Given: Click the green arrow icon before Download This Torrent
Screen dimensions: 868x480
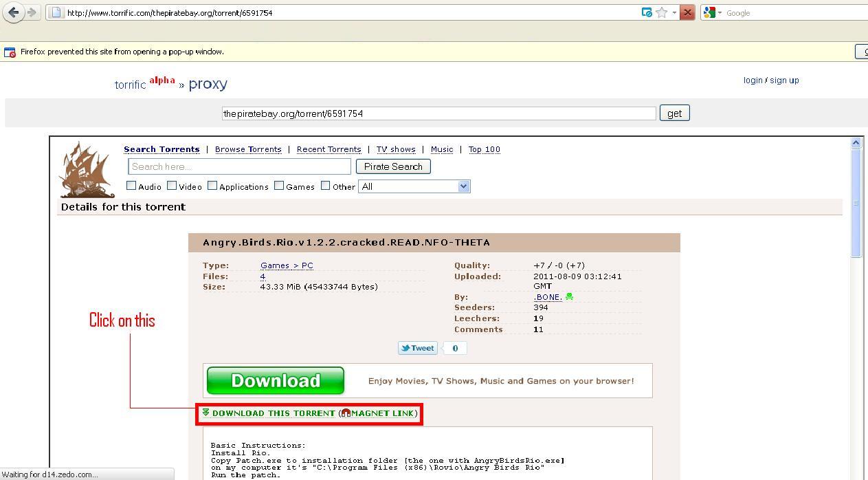Looking at the screenshot, I should tap(206, 413).
